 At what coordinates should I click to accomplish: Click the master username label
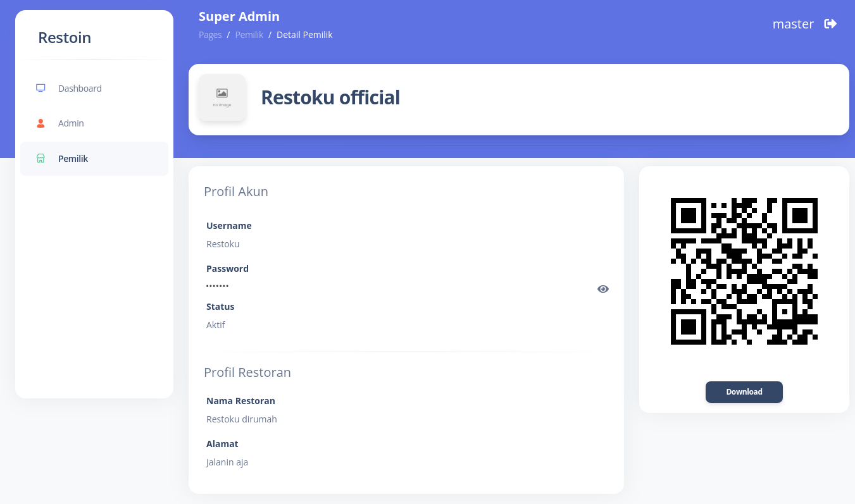click(x=793, y=24)
